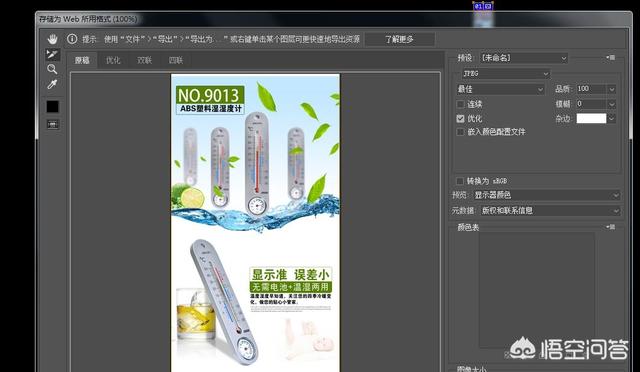The height and width of the screenshot is (372, 640).
Task: Open the color table (颜色表) menu icon
Action: coord(611,227)
